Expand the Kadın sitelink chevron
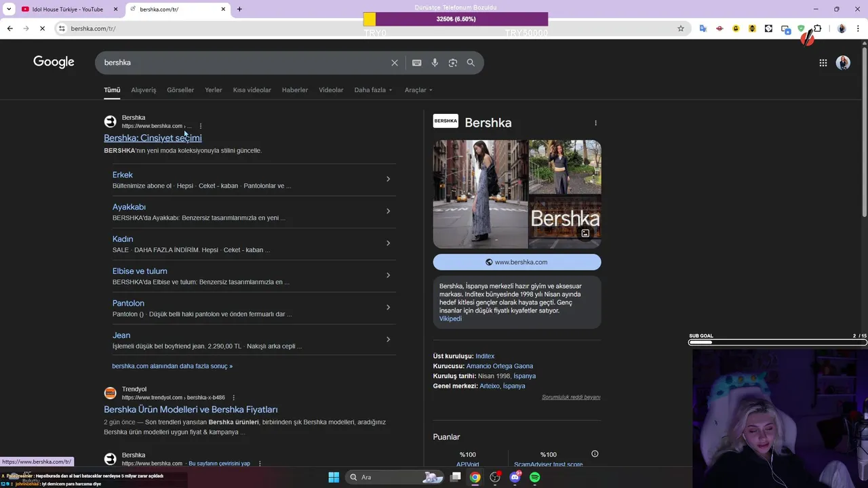 click(388, 243)
